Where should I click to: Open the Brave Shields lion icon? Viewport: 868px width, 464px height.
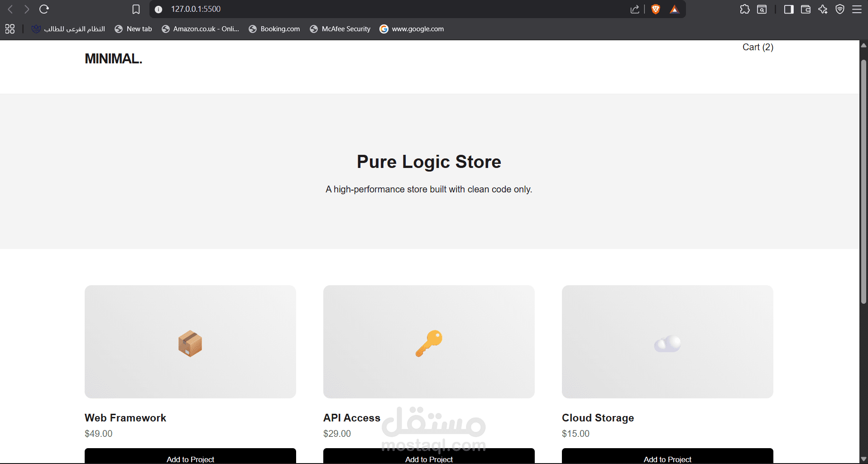655,9
